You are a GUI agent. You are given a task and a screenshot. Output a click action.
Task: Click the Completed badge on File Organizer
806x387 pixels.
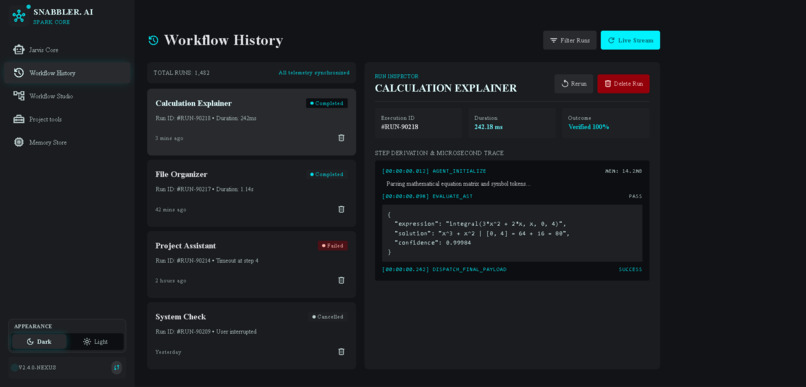(x=327, y=174)
